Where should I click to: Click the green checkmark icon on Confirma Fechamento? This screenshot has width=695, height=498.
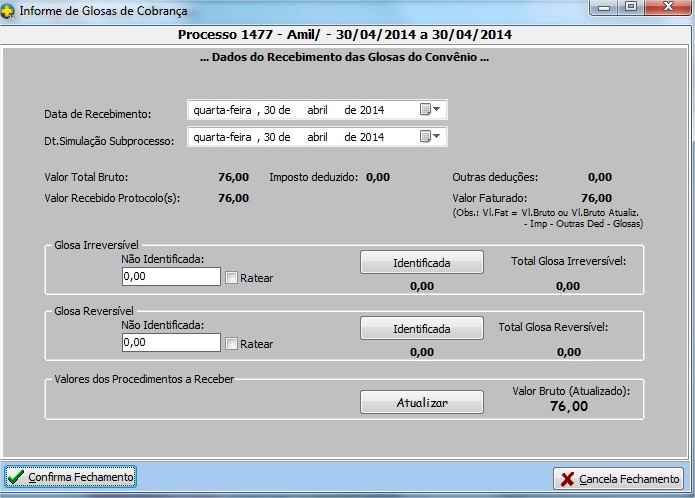click(16, 477)
